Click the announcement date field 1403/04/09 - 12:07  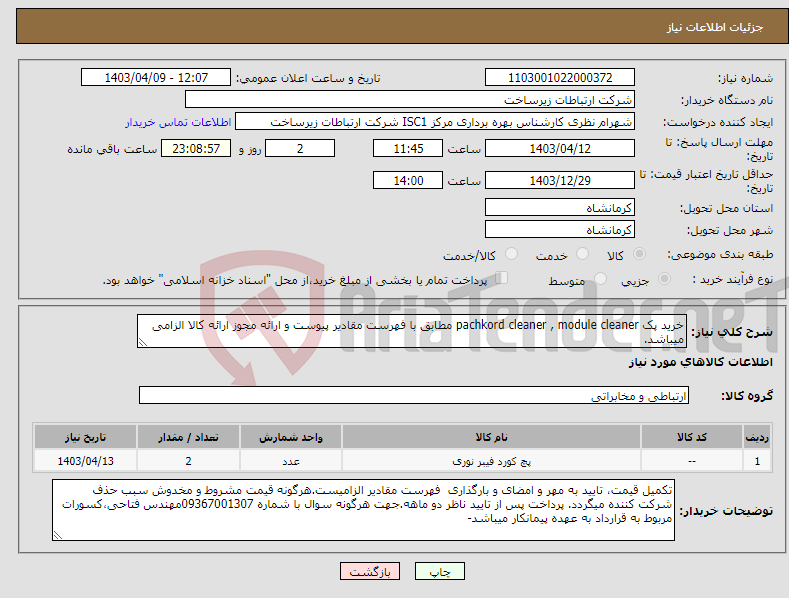[156, 78]
